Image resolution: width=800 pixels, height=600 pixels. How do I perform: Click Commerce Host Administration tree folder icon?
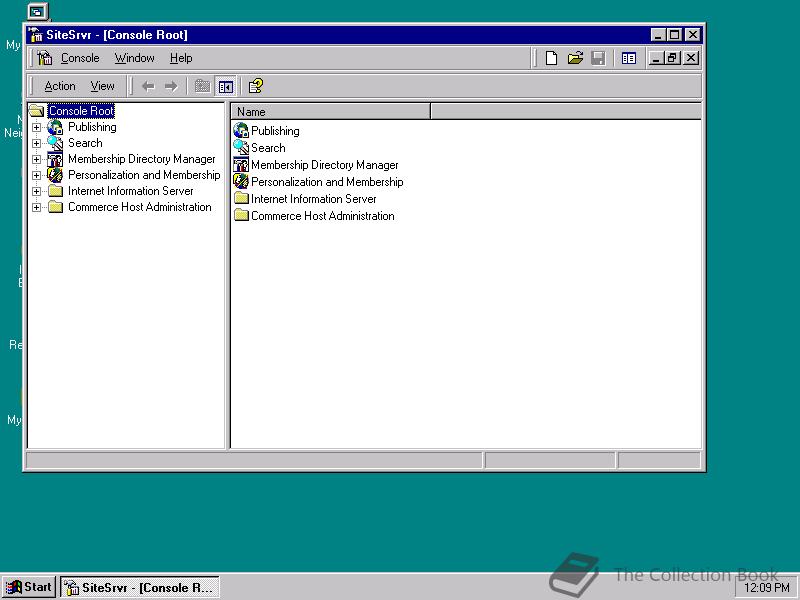[55, 207]
